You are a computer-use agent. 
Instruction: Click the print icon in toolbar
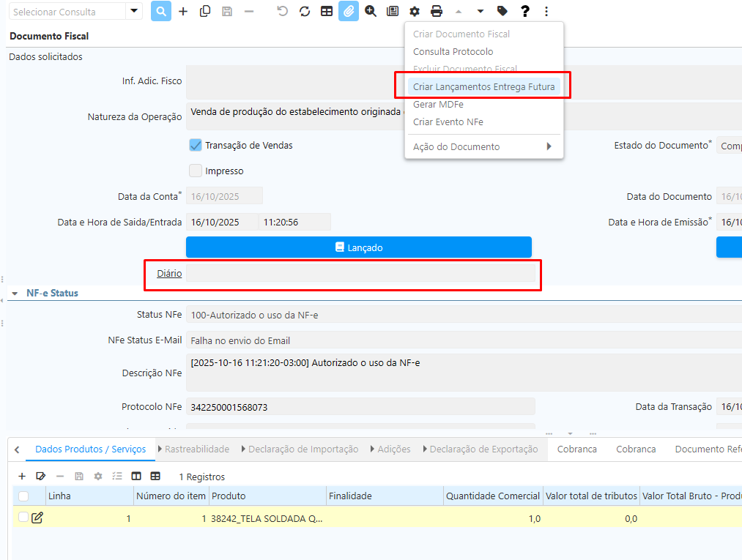coord(437,12)
